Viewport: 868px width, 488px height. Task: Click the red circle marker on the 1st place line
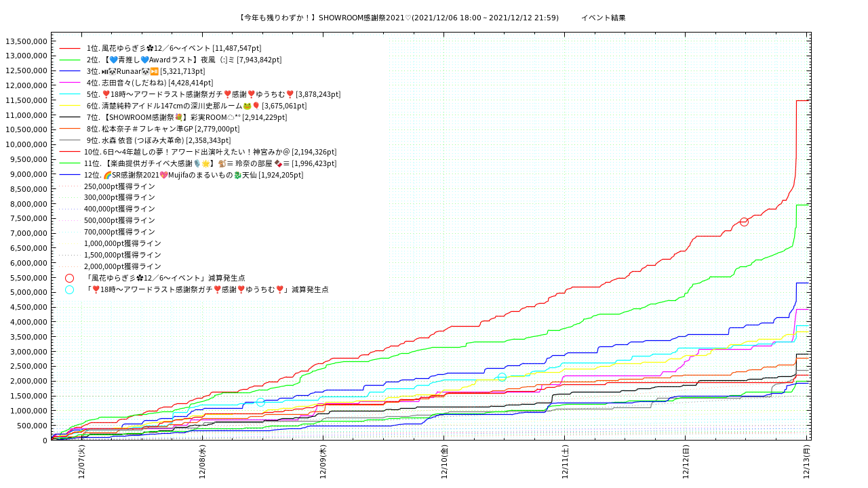click(744, 222)
